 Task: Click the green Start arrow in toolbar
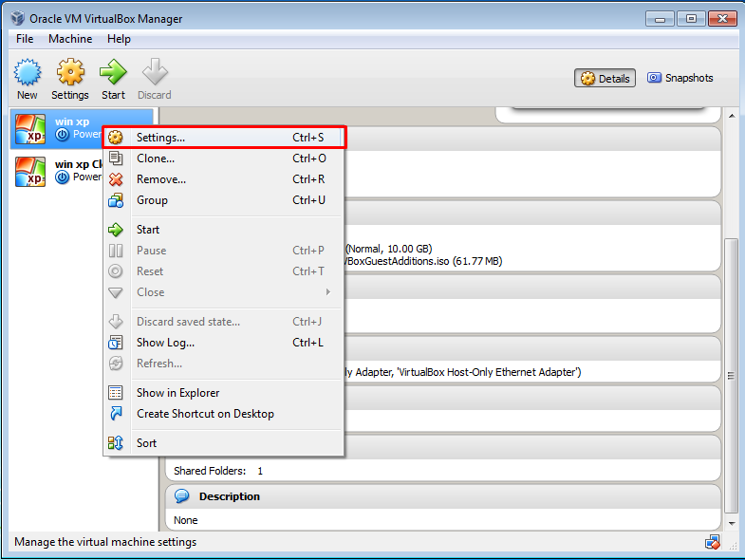[113, 72]
